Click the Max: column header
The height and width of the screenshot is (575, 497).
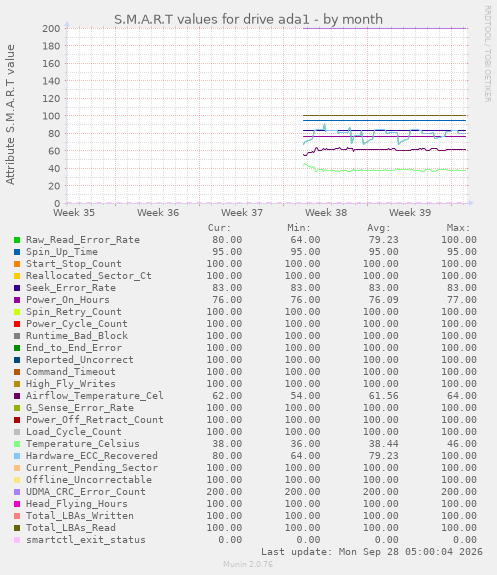coord(458,228)
